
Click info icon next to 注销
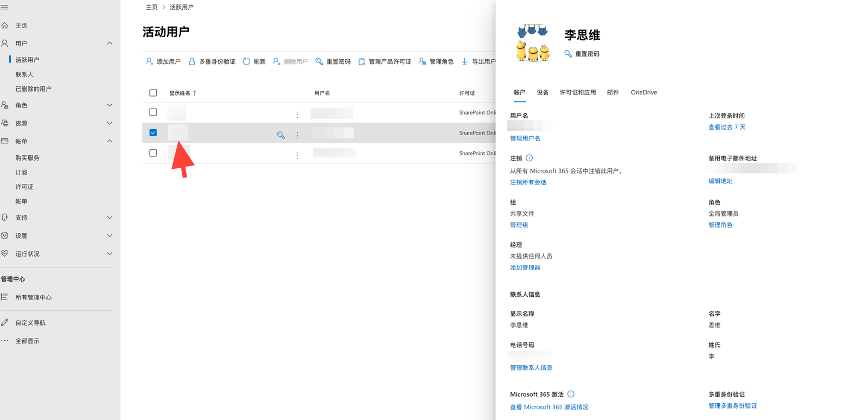(529, 158)
